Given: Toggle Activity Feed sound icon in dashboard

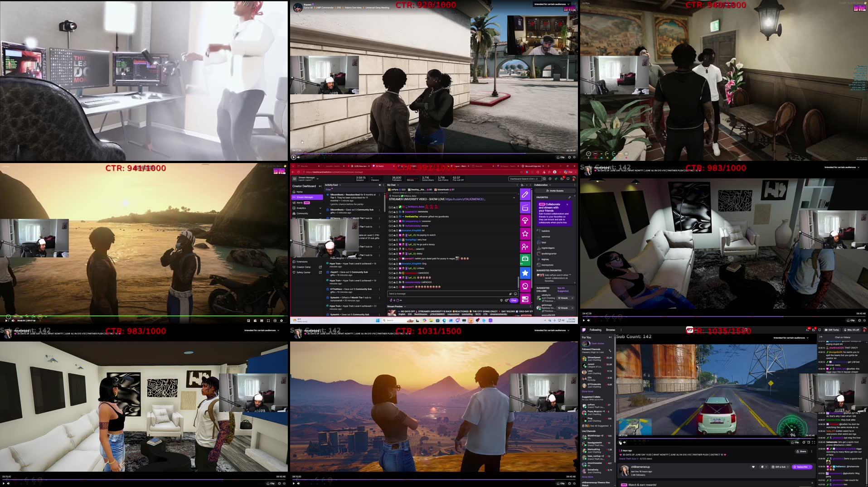Looking at the screenshot, I should point(380,185).
